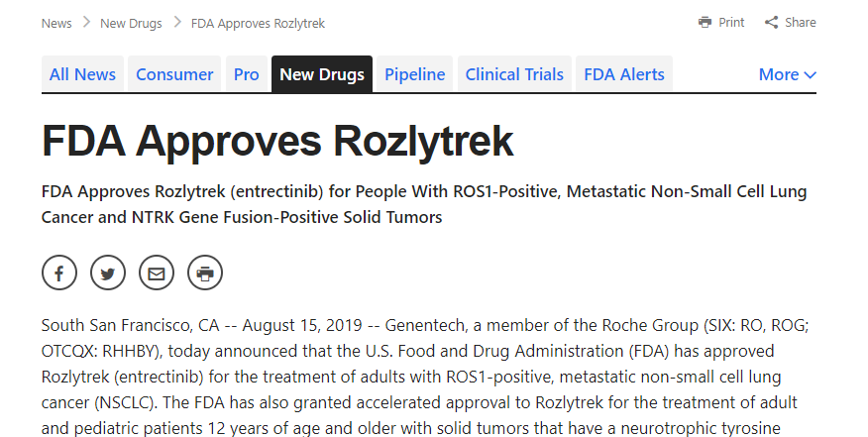
Task: Navigate to New Drugs breadcrumb link
Action: tap(131, 23)
